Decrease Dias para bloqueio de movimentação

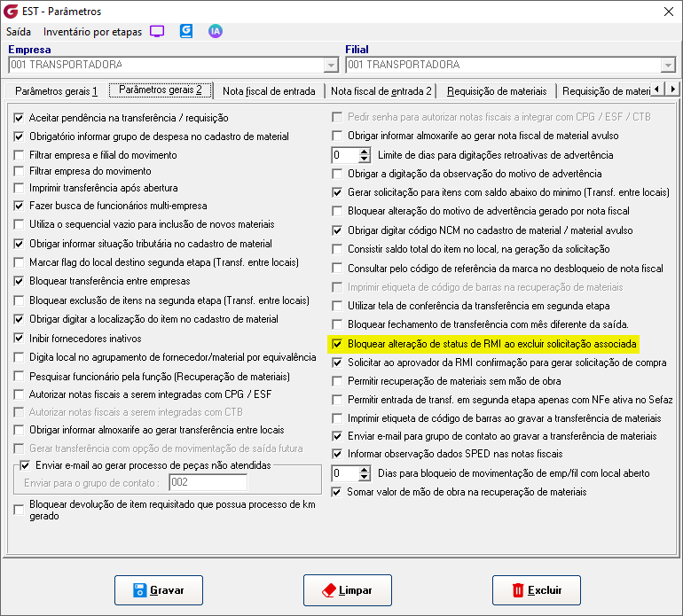(365, 477)
